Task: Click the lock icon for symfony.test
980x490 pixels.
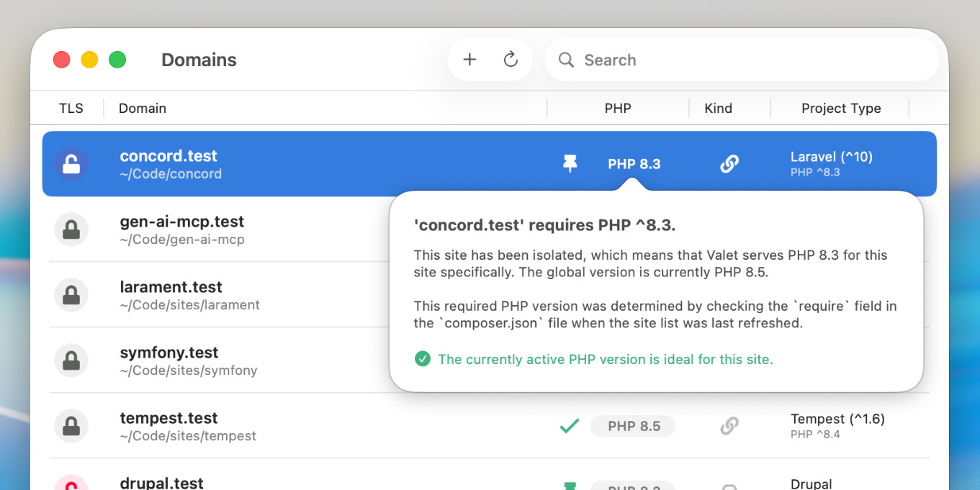Action: point(71,360)
